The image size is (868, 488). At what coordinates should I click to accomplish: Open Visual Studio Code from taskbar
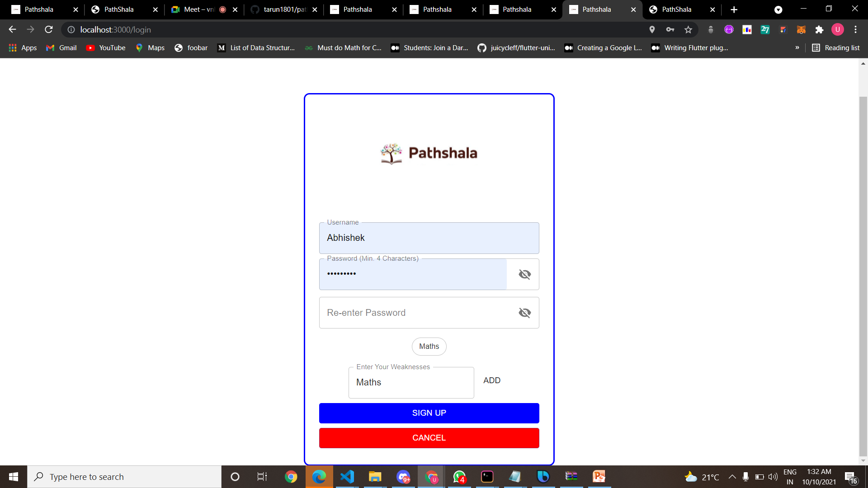(x=347, y=477)
